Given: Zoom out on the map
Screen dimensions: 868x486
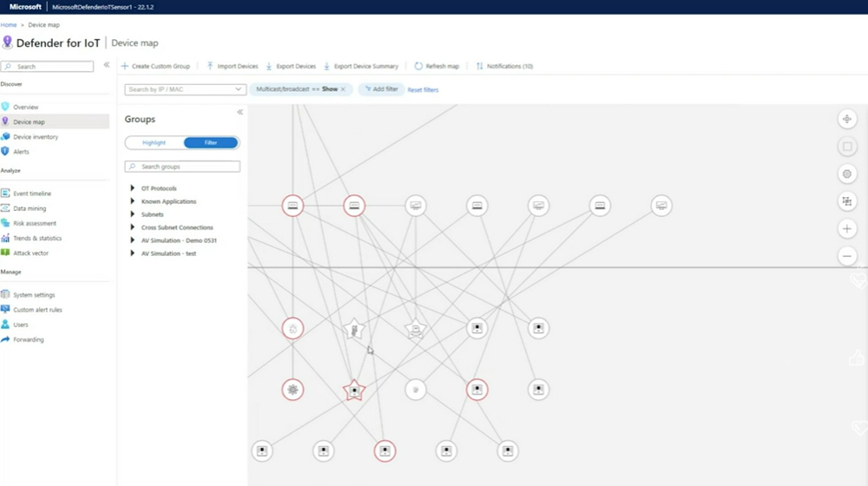Looking at the screenshot, I should pos(847,256).
